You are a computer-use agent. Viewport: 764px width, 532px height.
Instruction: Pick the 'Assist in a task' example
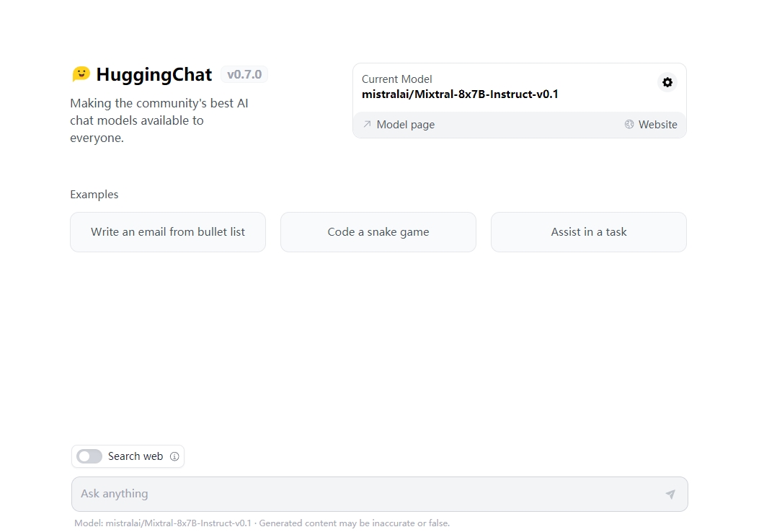coord(589,232)
